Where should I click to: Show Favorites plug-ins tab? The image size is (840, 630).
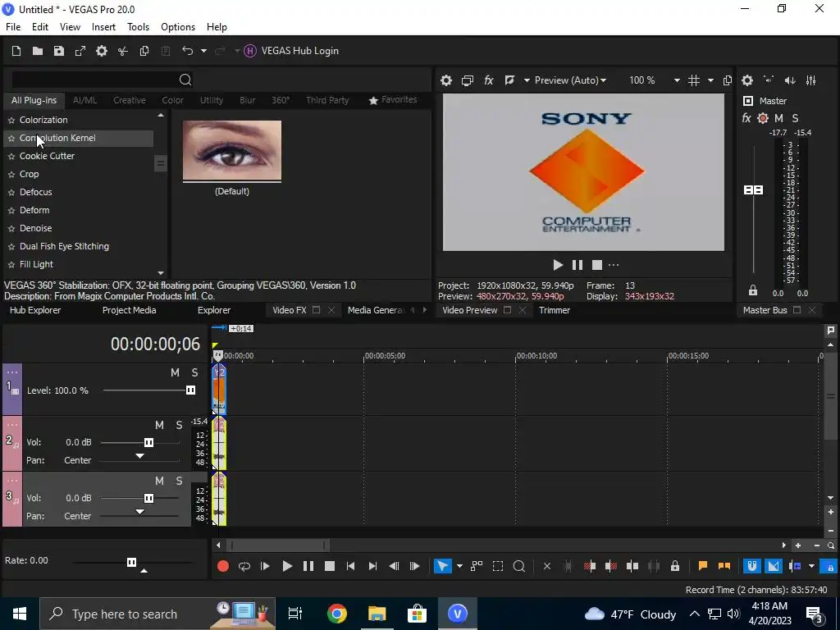pos(393,99)
